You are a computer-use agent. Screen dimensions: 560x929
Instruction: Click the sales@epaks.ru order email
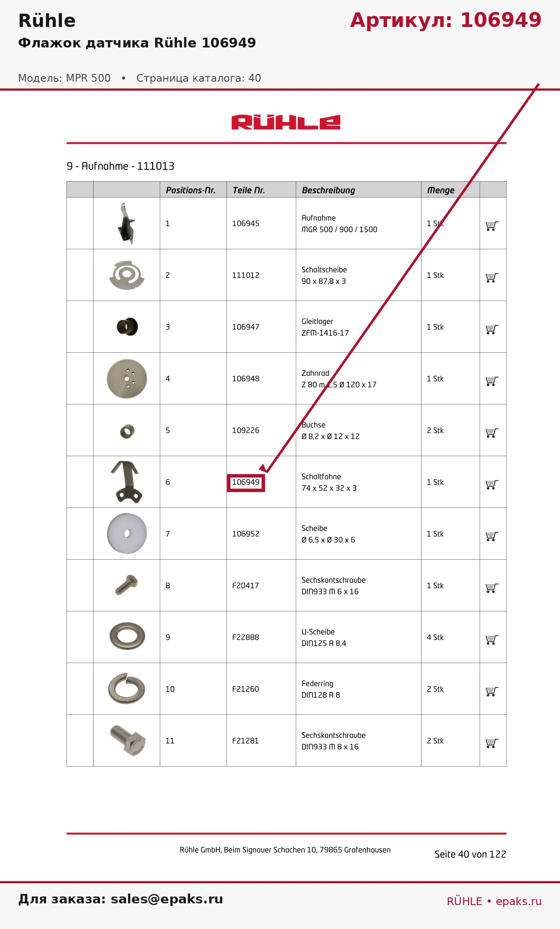[x=167, y=899]
